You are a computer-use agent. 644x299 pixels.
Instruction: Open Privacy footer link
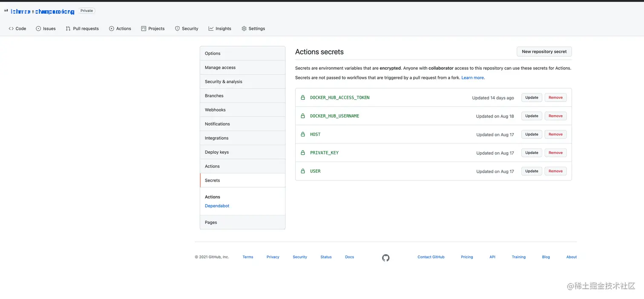coord(273,257)
